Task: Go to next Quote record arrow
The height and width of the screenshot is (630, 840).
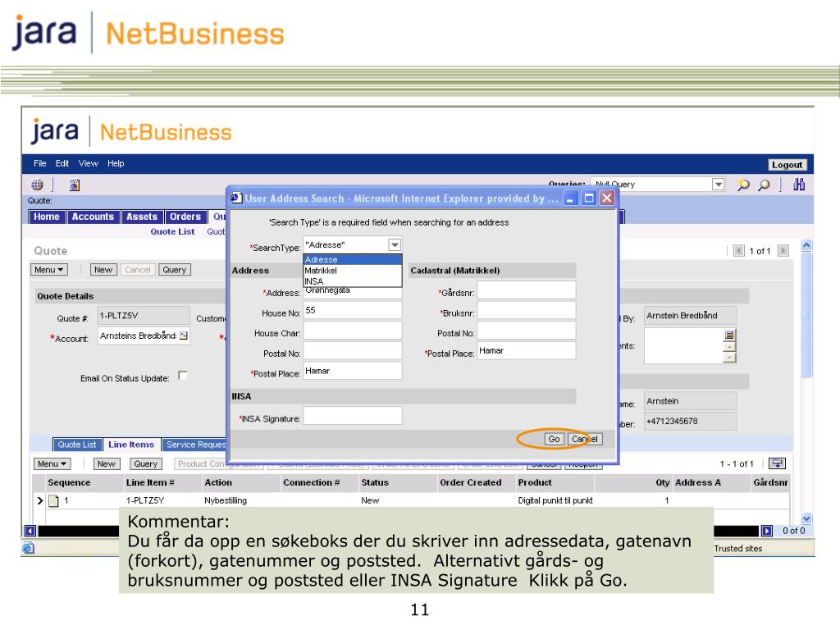Action: coord(783,251)
